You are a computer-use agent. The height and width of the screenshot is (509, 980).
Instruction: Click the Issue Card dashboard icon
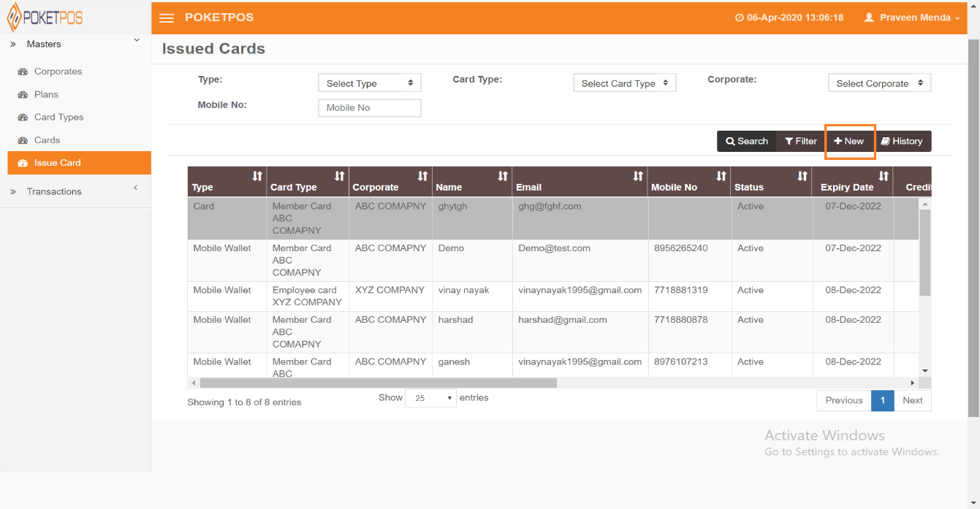click(x=23, y=163)
